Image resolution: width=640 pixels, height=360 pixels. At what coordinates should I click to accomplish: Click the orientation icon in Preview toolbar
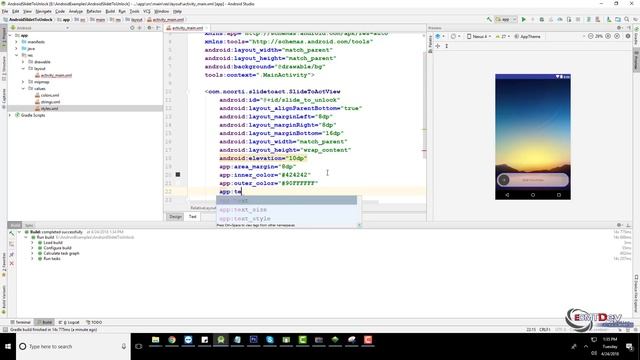(453, 36)
